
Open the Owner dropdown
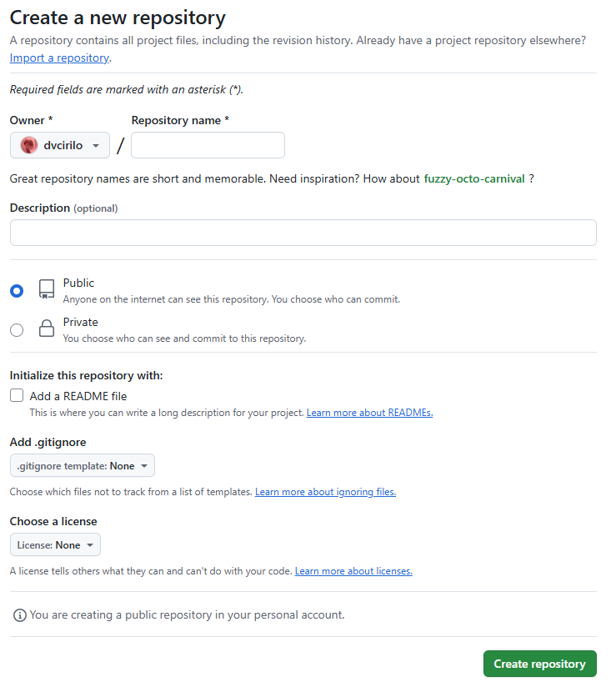coord(59,144)
